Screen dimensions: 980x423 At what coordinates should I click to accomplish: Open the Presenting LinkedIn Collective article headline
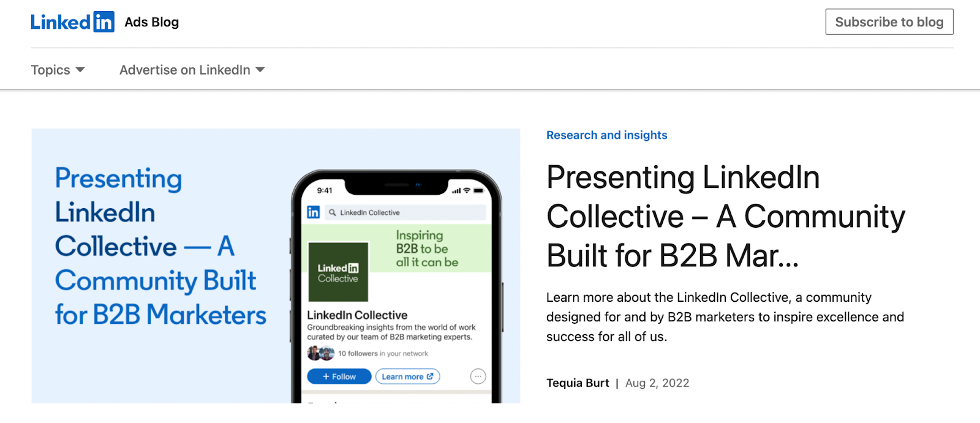pos(726,216)
